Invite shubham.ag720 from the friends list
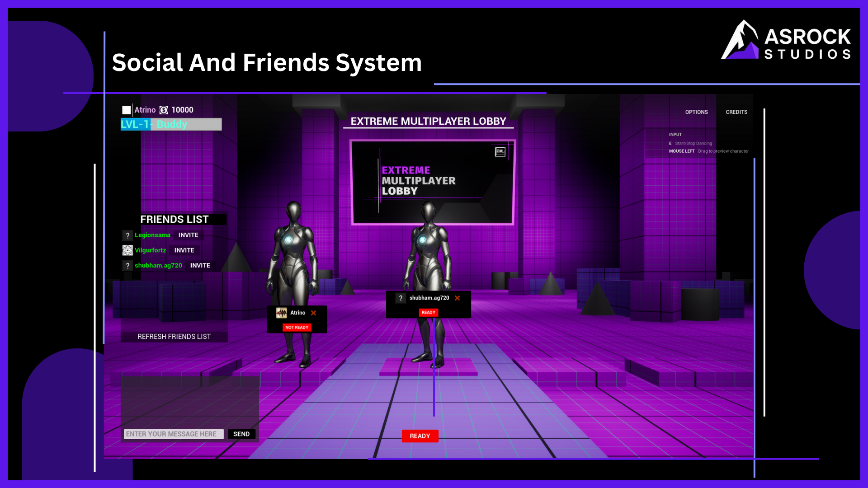This screenshot has height=488, width=868. 200,265
